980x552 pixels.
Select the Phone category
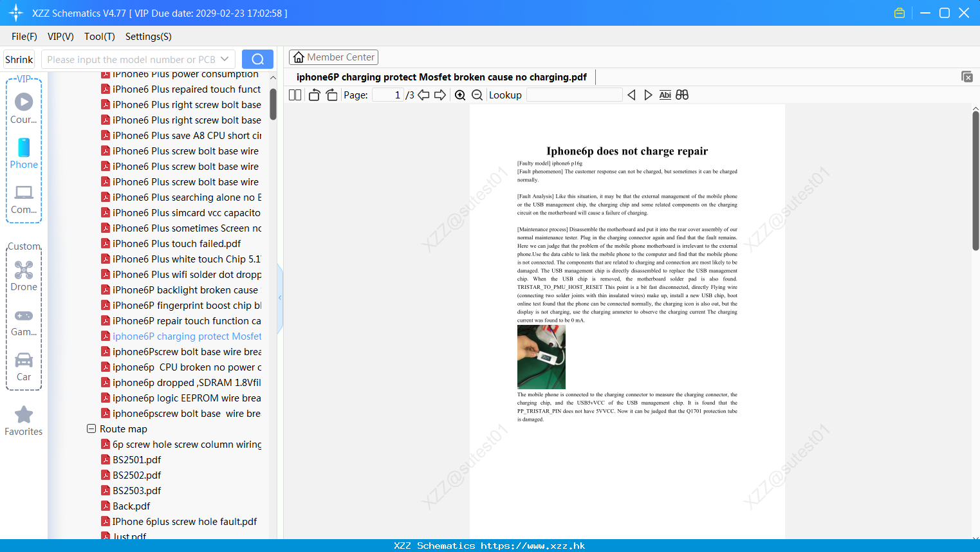pos(24,153)
